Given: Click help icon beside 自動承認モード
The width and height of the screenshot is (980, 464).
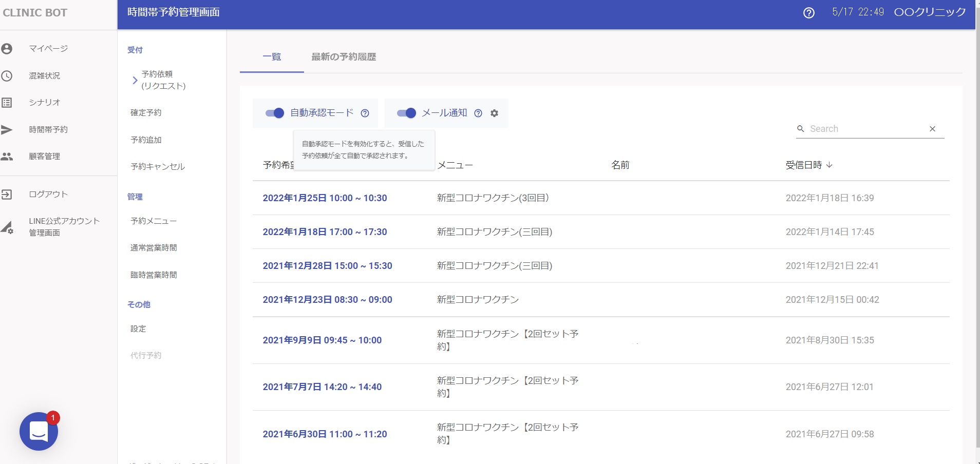Looking at the screenshot, I should pos(365,113).
